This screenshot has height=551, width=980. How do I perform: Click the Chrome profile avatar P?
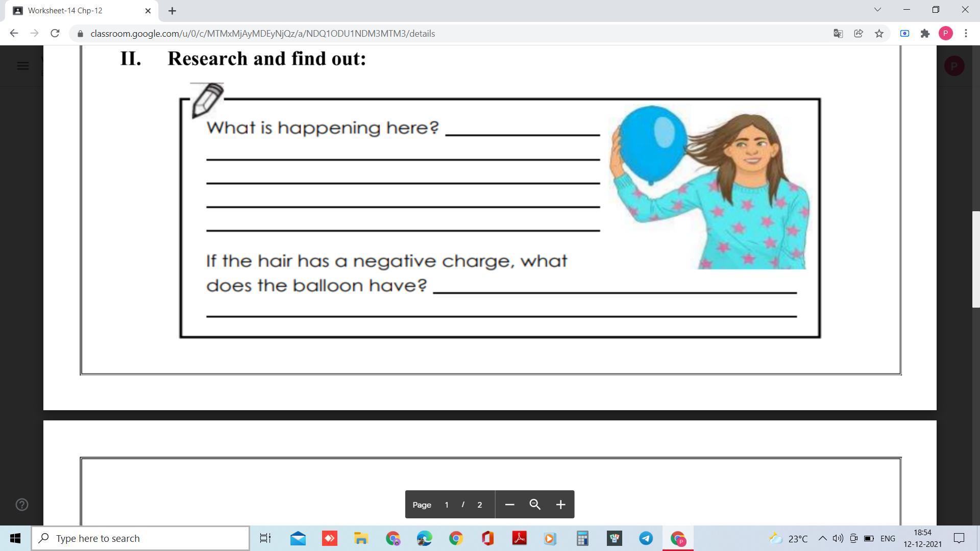[x=945, y=34]
